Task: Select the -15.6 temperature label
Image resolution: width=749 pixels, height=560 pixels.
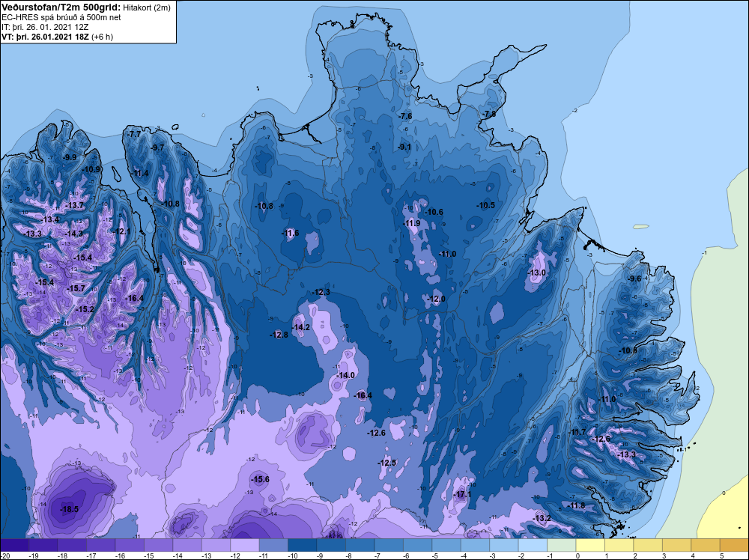Action: (x=261, y=479)
